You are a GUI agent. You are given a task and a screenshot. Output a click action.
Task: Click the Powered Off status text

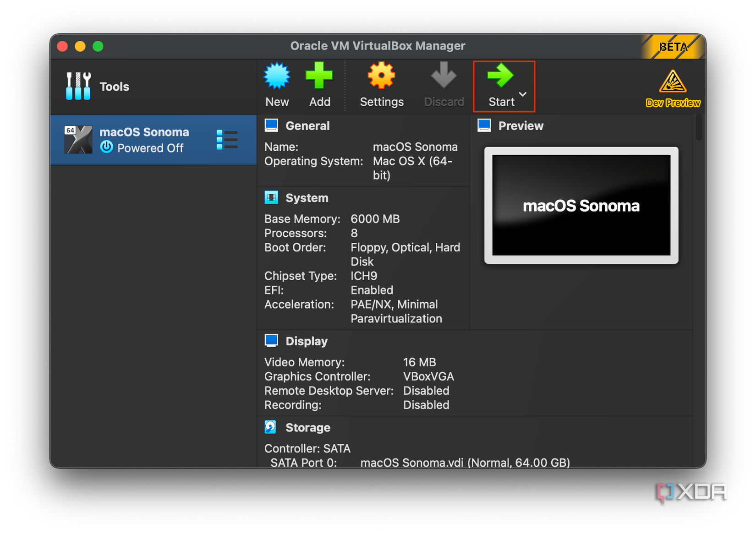(150, 148)
